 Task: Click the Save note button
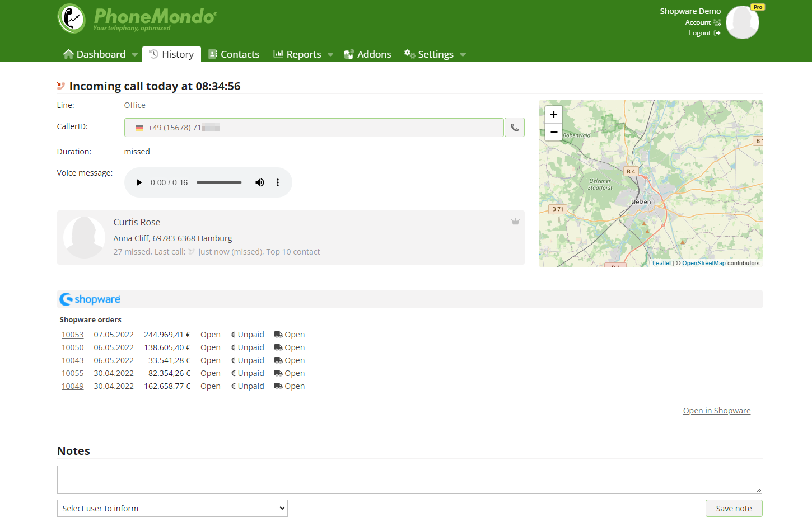[734, 509]
